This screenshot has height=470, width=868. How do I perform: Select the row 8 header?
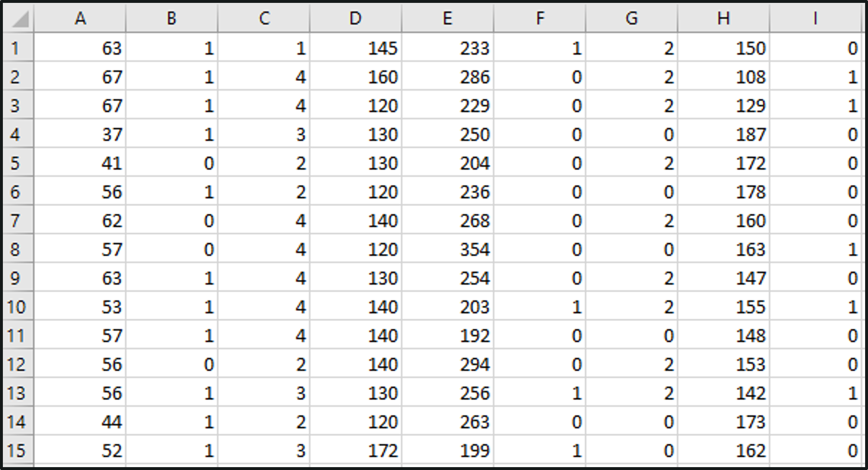(x=16, y=249)
